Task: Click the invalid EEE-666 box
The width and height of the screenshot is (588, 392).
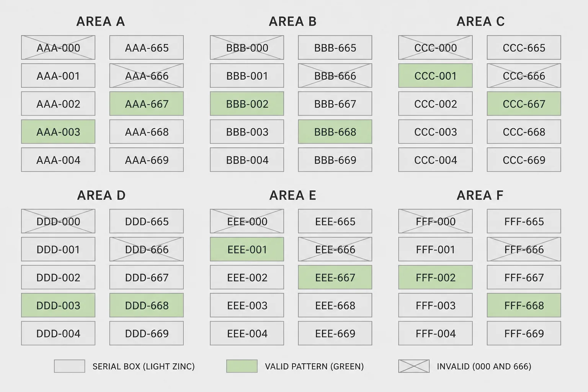Action: click(x=335, y=249)
